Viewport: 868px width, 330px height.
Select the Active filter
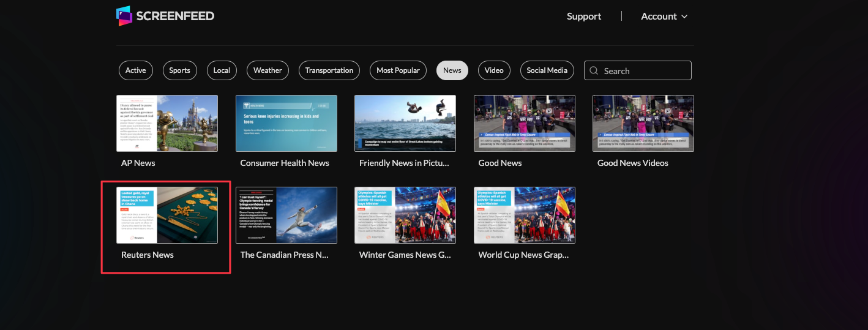pos(135,70)
